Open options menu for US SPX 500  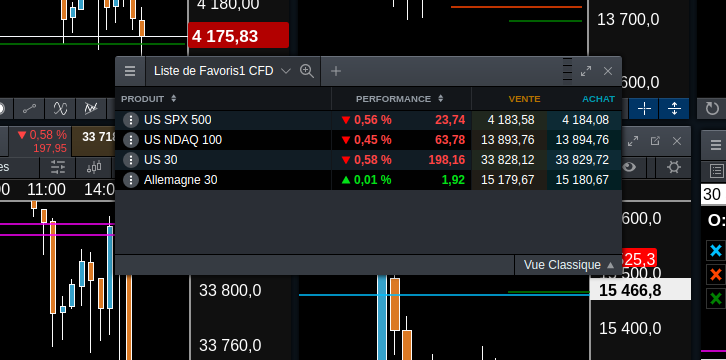[x=131, y=120]
